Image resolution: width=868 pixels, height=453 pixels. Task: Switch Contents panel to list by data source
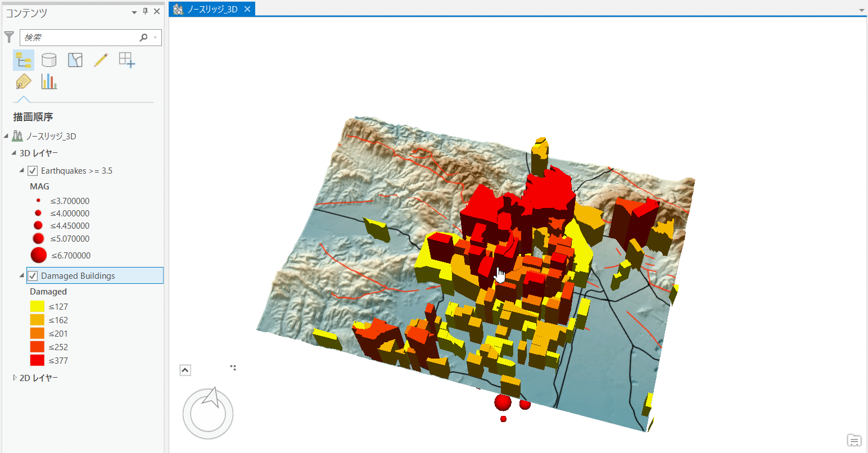coord(49,60)
